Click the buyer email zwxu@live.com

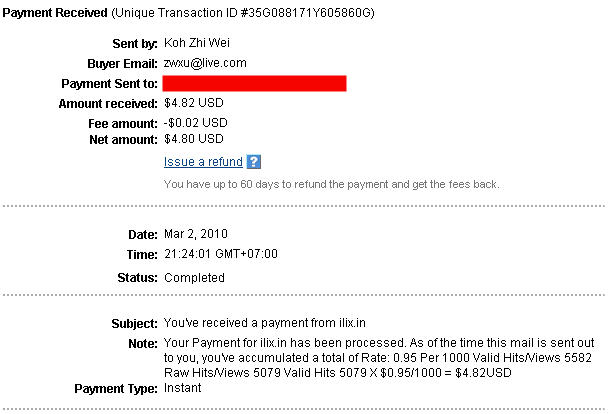205,63
